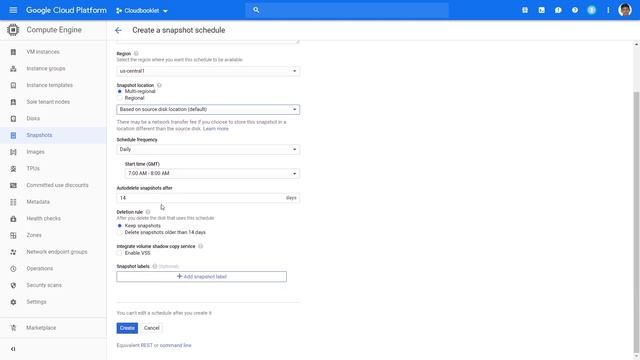Viewport: 640px width, 360px height.
Task: Collapse the sidebar using the bottom chevron
Action: pos(13,349)
